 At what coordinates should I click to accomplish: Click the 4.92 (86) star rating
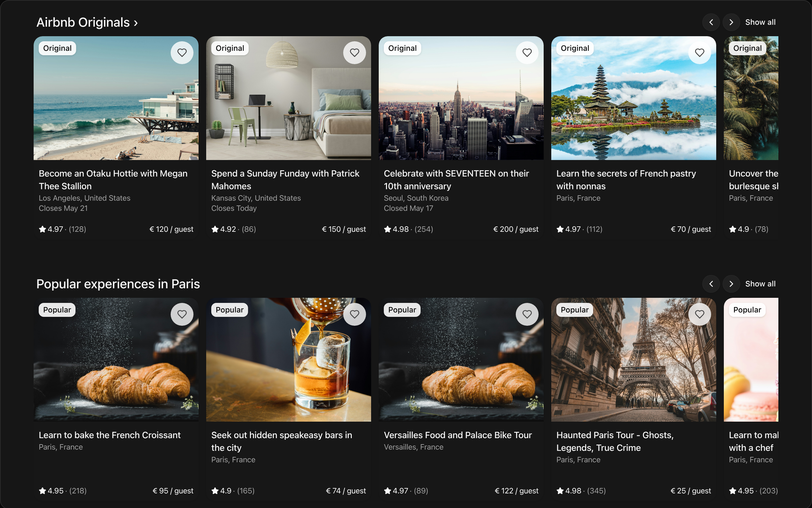pos(233,229)
